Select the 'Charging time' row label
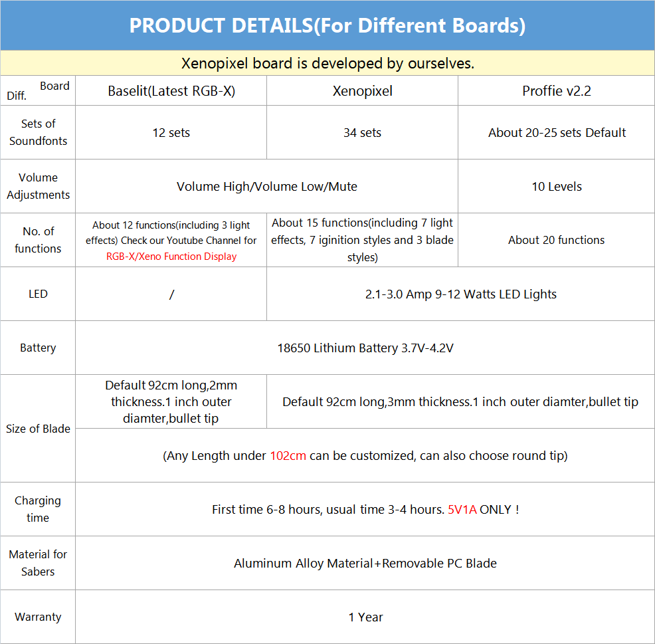Screen dimensions: 655x644 [x=38, y=509]
